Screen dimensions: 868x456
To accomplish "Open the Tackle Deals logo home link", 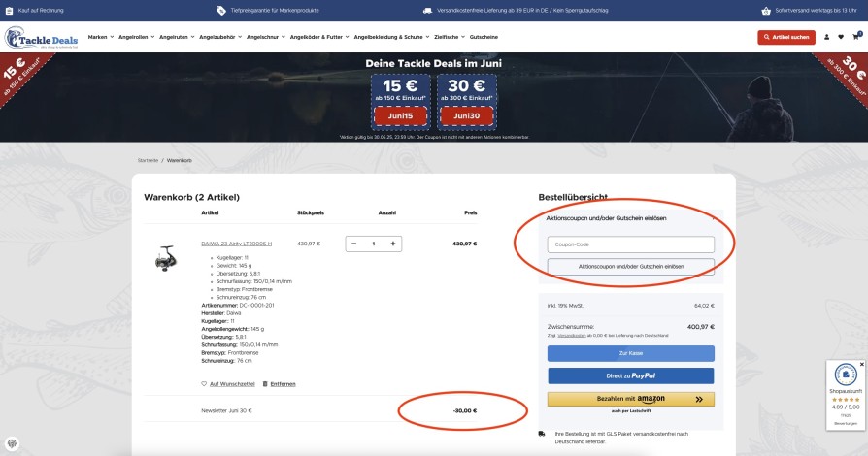I will click(42, 38).
